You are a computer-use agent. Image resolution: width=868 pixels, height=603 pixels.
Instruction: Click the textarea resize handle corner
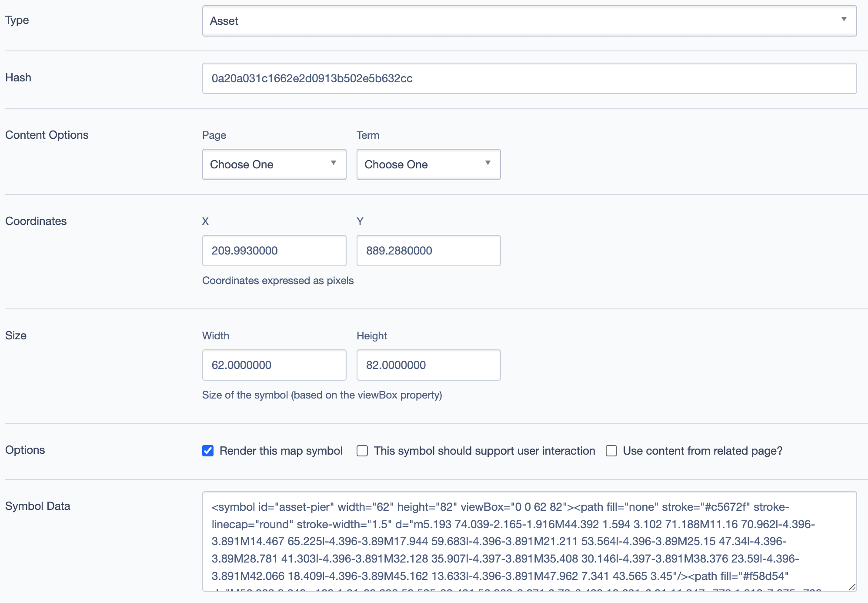point(852,587)
